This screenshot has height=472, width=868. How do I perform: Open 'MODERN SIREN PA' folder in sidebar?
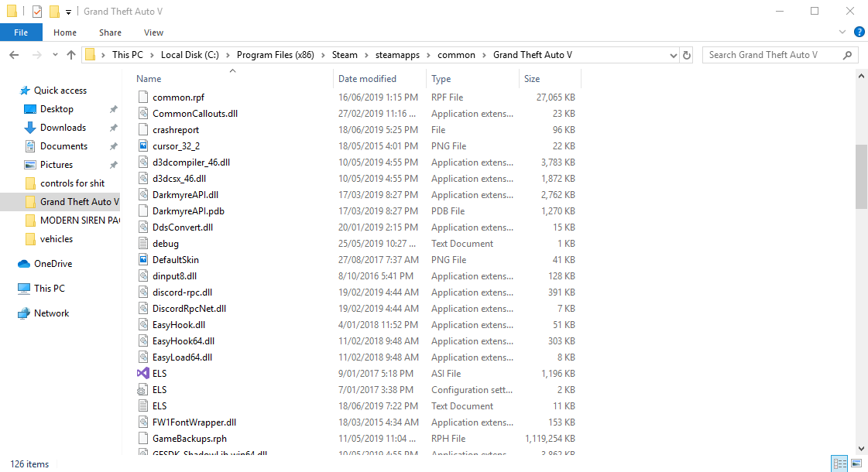coord(80,221)
